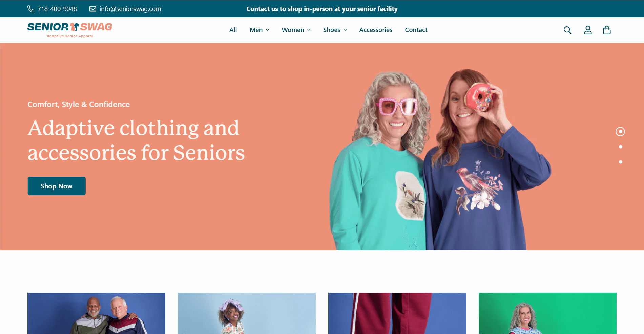Image resolution: width=644 pixels, height=334 pixels.
Task: Open the All navigation item
Action: tap(233, 30)
